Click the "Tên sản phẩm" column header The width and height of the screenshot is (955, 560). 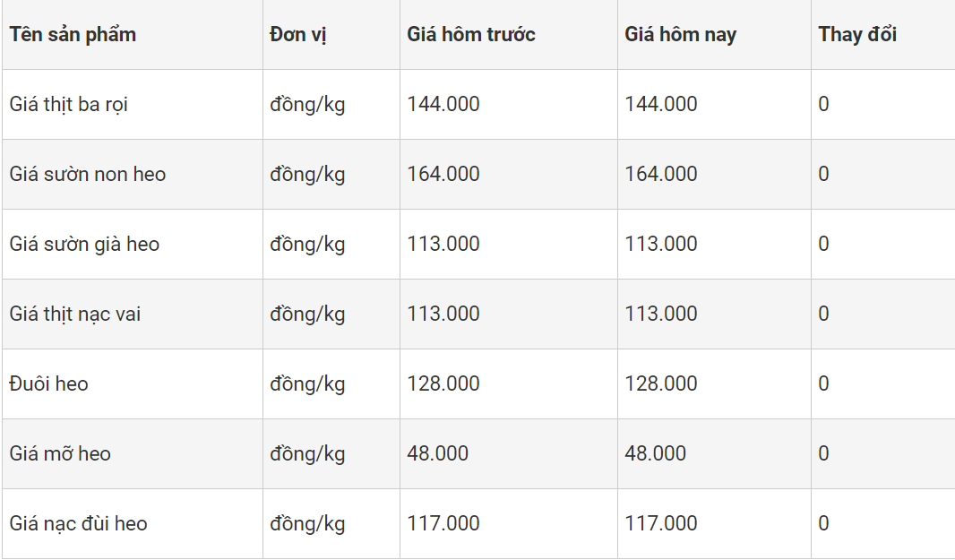pyautogui.click(x=73, y=35)
